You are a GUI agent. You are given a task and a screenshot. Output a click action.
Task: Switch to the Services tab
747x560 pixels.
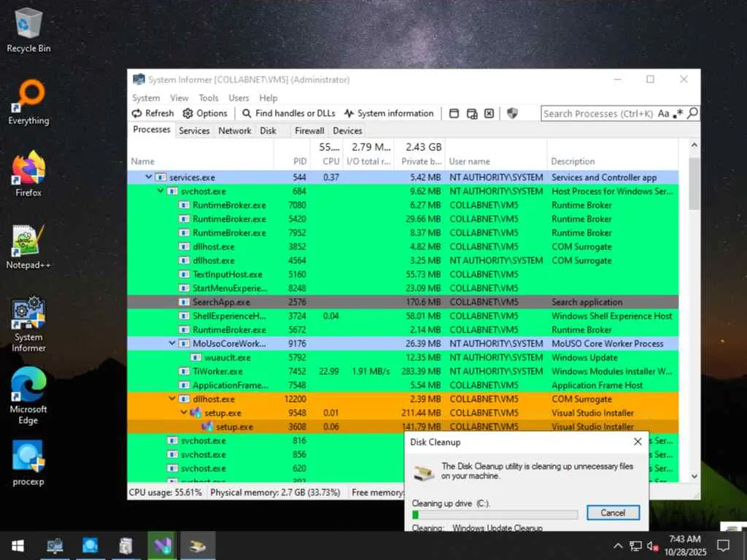click(194, 131)
